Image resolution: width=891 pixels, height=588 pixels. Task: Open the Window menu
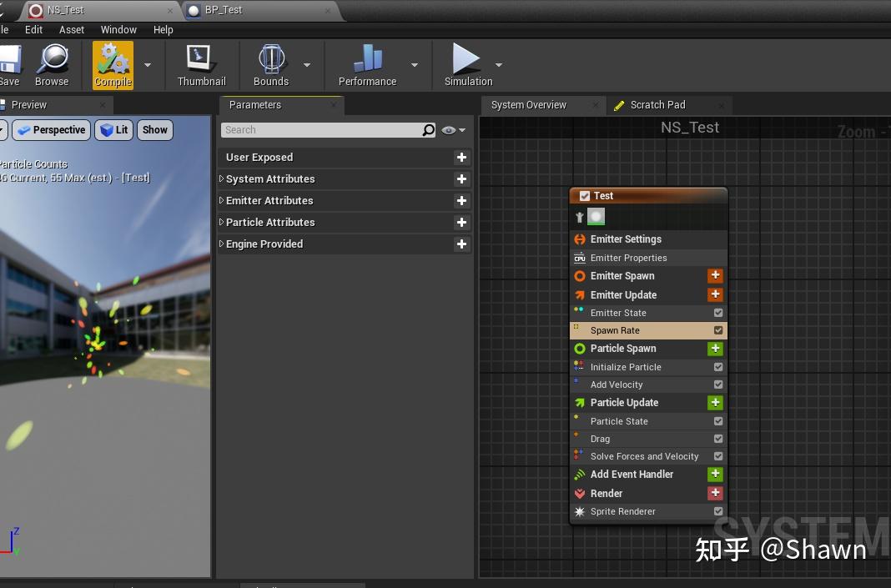pos(118,29)
